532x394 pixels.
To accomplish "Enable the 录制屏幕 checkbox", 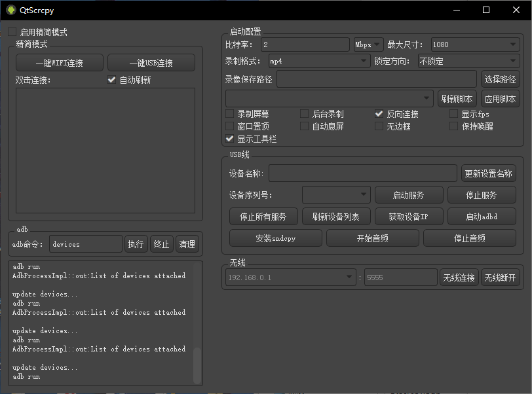I will click(x=230, y=113).
